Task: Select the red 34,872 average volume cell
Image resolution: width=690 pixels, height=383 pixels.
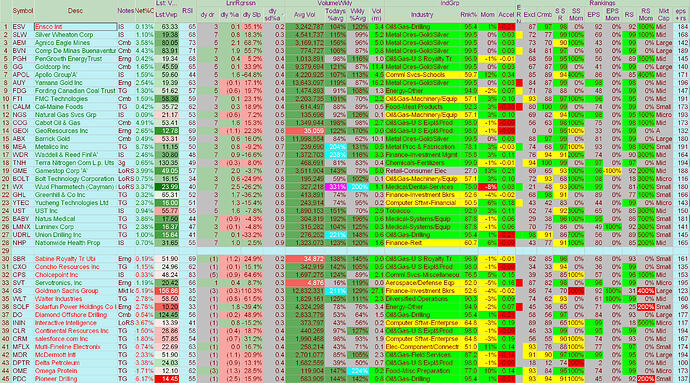Action: (305, 259)
